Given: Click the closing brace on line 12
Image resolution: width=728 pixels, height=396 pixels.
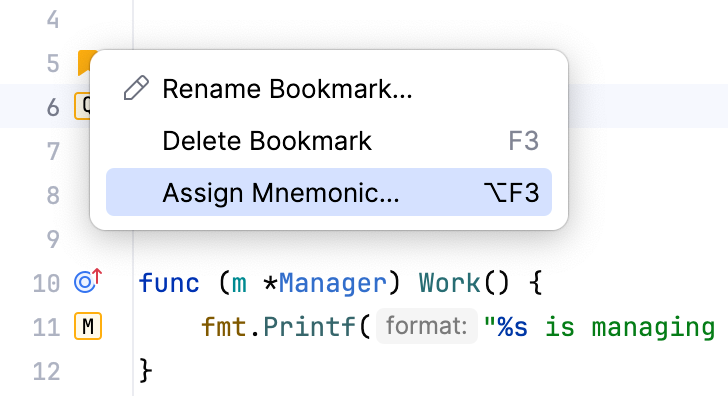Looking at the screenshot, I should tap(145, 371).
